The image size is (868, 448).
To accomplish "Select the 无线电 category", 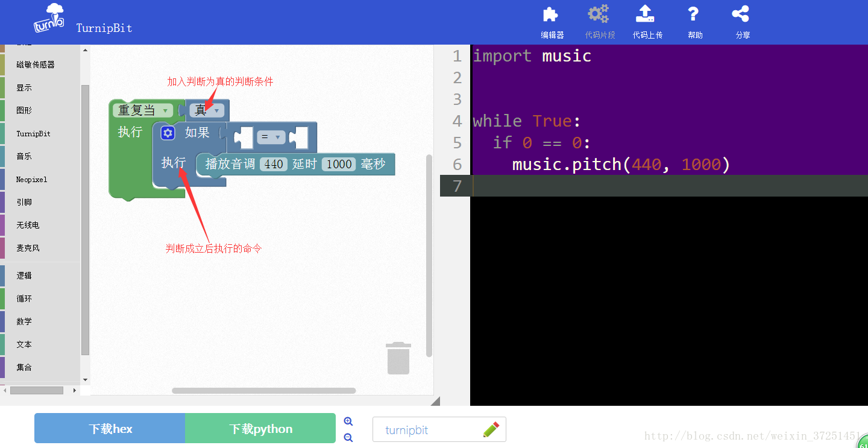I will (x=40, y=225).
